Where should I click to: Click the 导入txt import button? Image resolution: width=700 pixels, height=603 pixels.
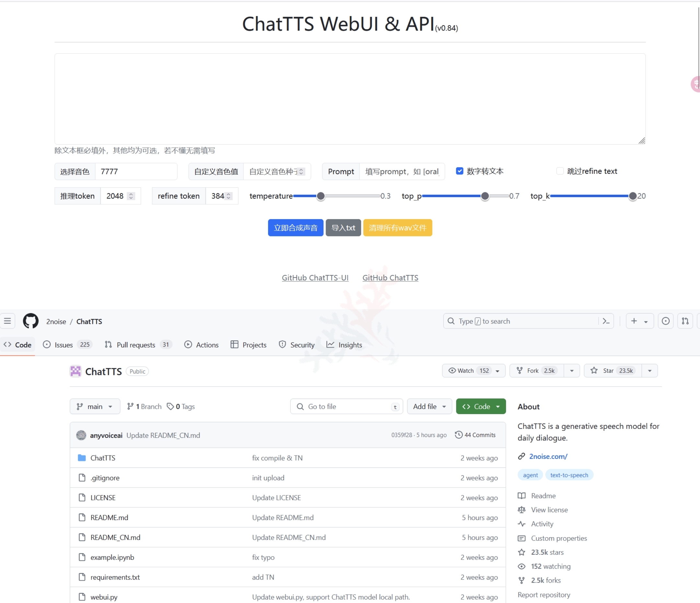click(x=342, y=227)
